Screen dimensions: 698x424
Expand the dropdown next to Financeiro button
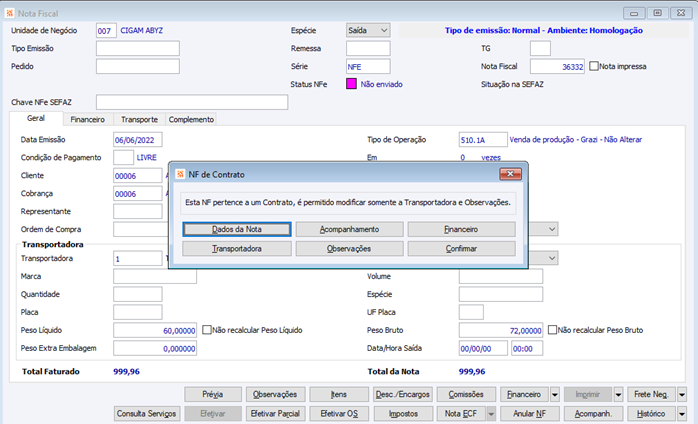click(x=555, y=394)
